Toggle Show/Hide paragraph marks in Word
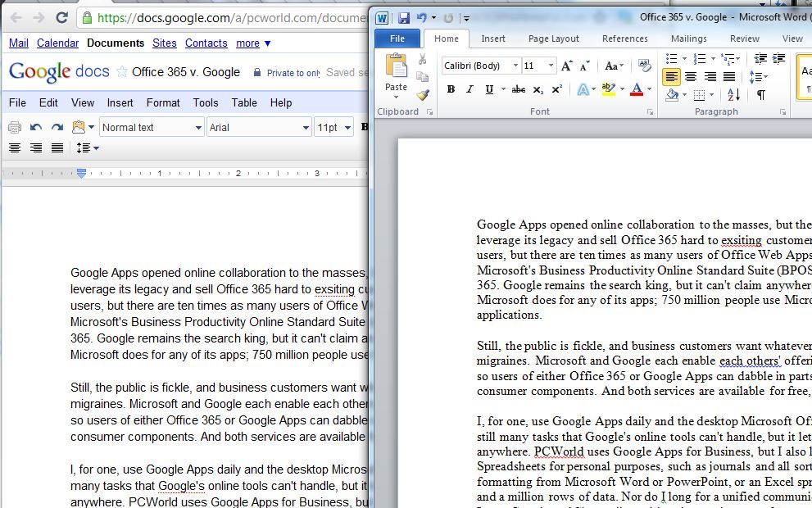812x508 pixels. 760,95
